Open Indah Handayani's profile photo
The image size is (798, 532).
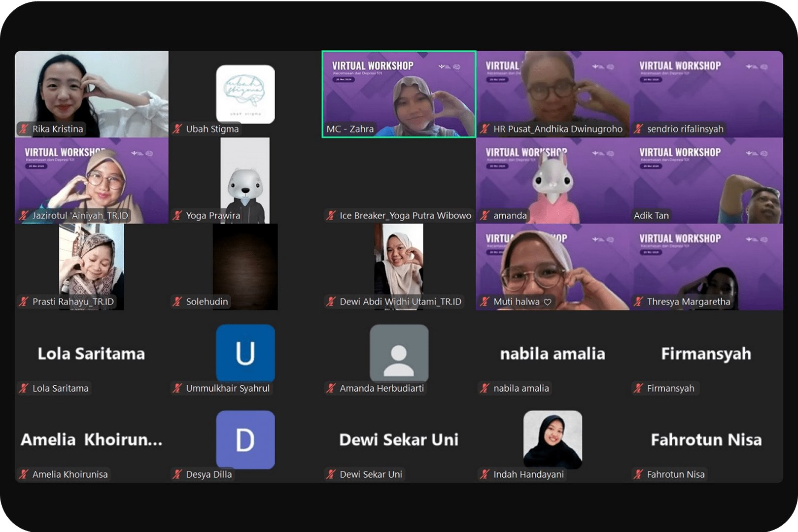click(553, 439)
